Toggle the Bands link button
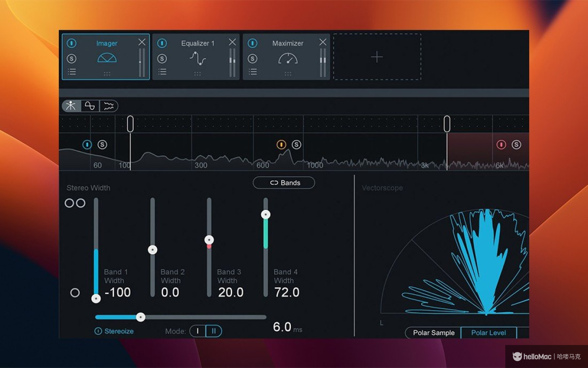 (x=284, y=183)
